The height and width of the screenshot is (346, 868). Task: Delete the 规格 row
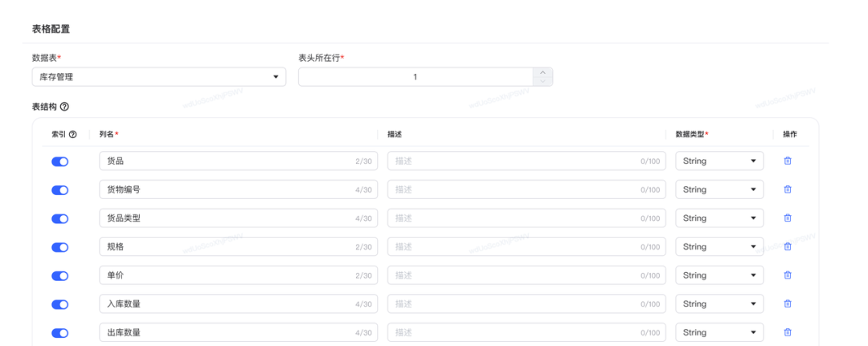pos(788,246)
